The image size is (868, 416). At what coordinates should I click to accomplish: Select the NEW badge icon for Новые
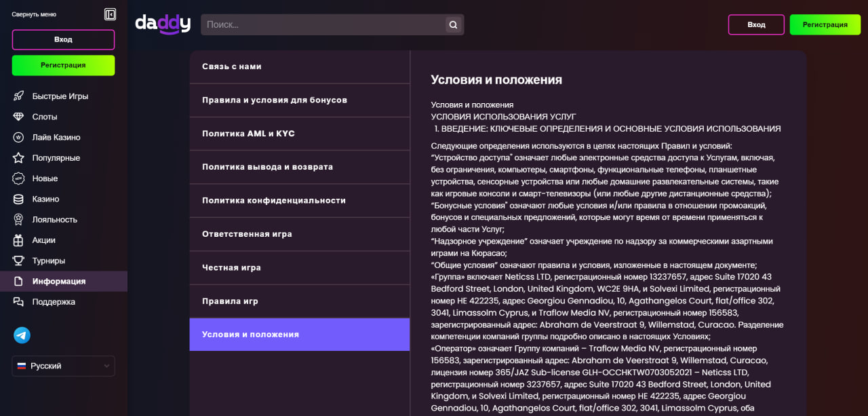tap(18, 178)
